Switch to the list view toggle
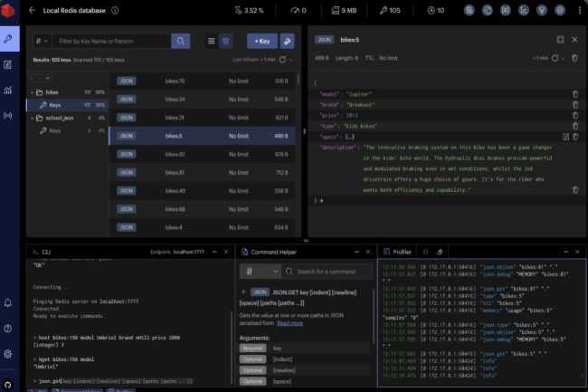 coord(212,42)
